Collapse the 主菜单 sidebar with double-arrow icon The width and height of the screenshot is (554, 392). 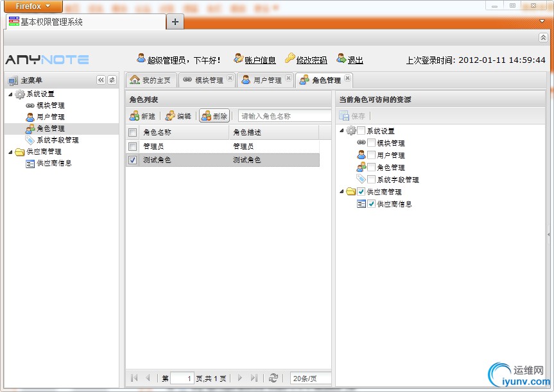point(101,80)
